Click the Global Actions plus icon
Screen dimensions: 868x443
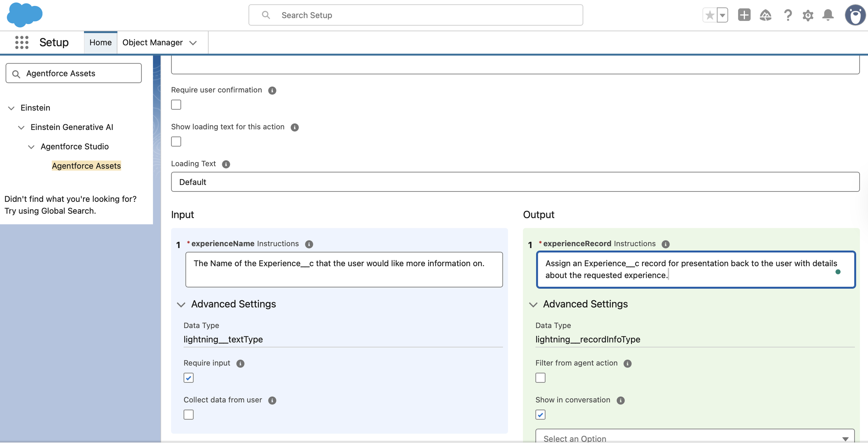(x=744, y=15)
